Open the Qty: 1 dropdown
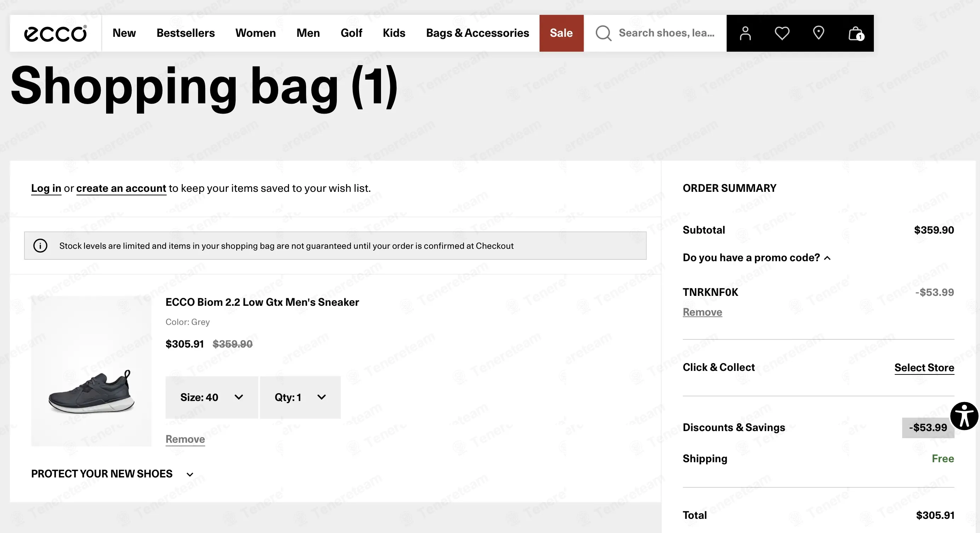Screen dimensions: 980x533 tap(300, 397)
